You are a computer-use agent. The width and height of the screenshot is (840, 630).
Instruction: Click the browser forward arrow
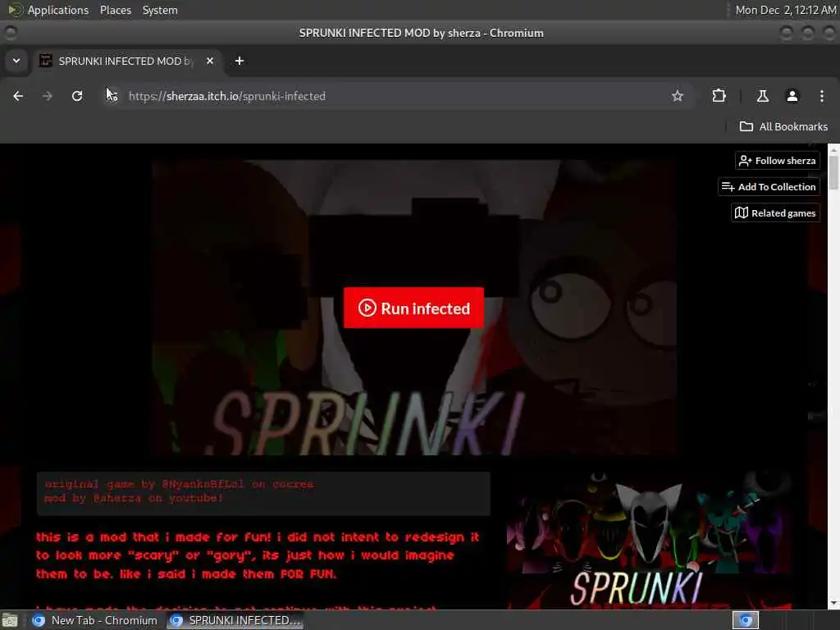coord(48,96)
